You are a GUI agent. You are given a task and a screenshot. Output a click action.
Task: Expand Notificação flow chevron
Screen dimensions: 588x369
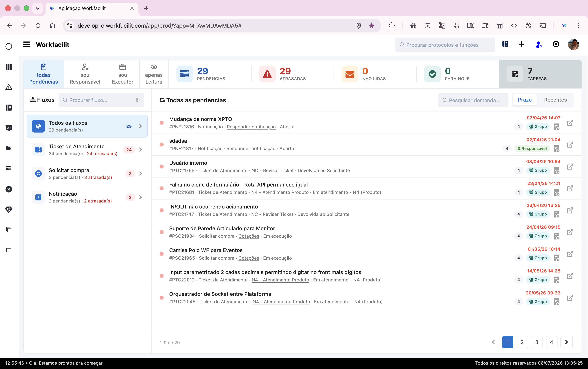click(141, 197)
